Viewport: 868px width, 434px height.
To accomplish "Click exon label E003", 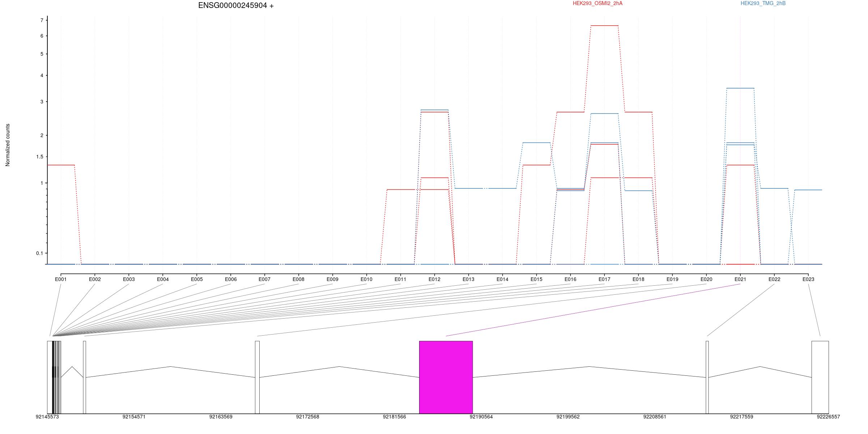I will 129,279.
